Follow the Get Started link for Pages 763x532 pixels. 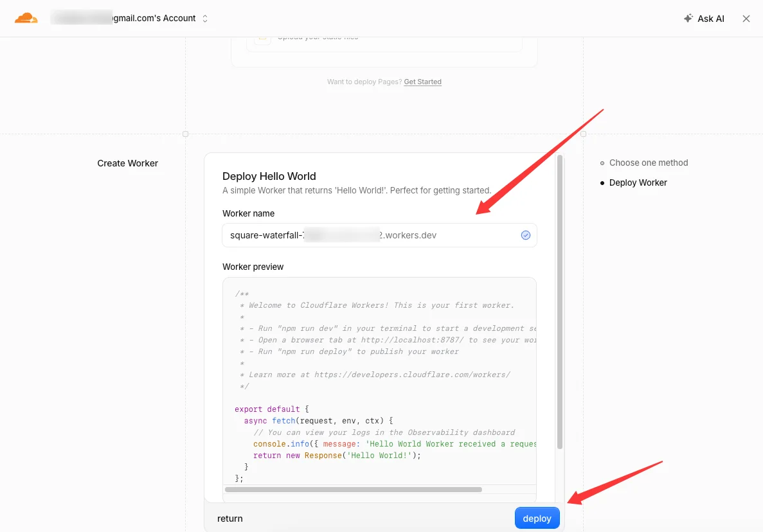[x=422, y=82]
